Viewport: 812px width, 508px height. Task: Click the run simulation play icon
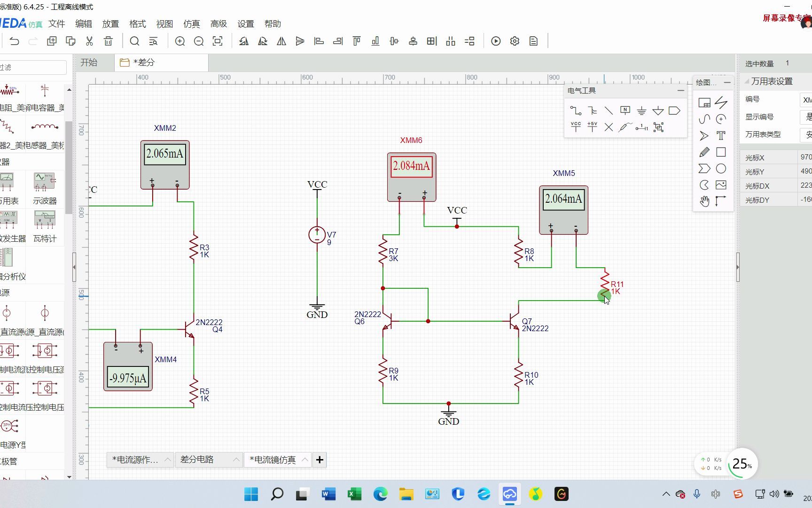496,41
